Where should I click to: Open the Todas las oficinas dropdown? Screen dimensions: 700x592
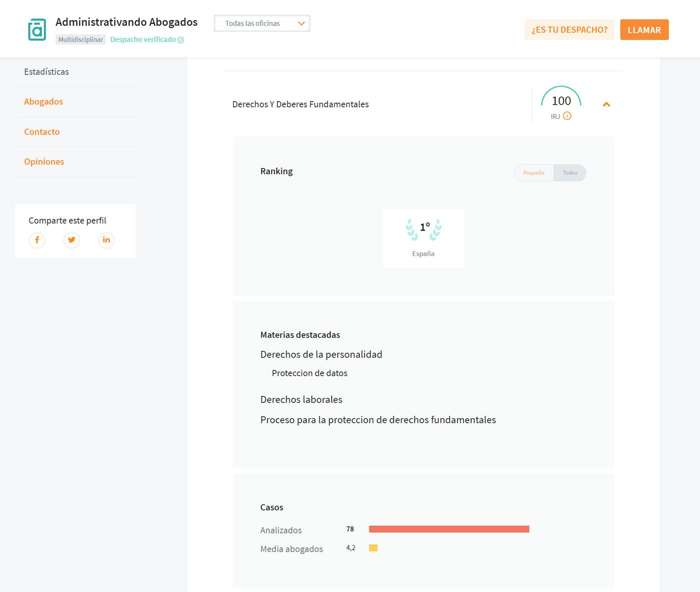[x=262, y=23]
